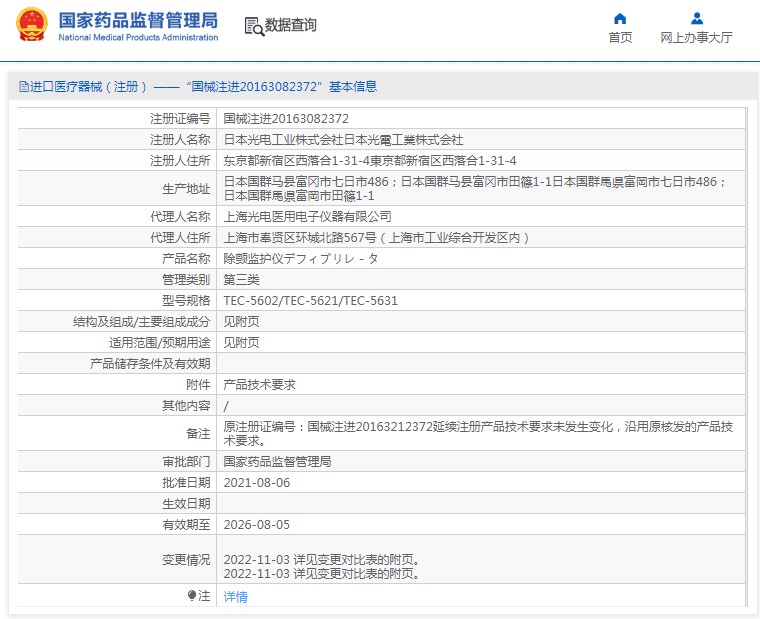The width and height of the screenshot is (760, 619).
Task: Click second 2022-11-03 change record line
Action: [321, 574]
